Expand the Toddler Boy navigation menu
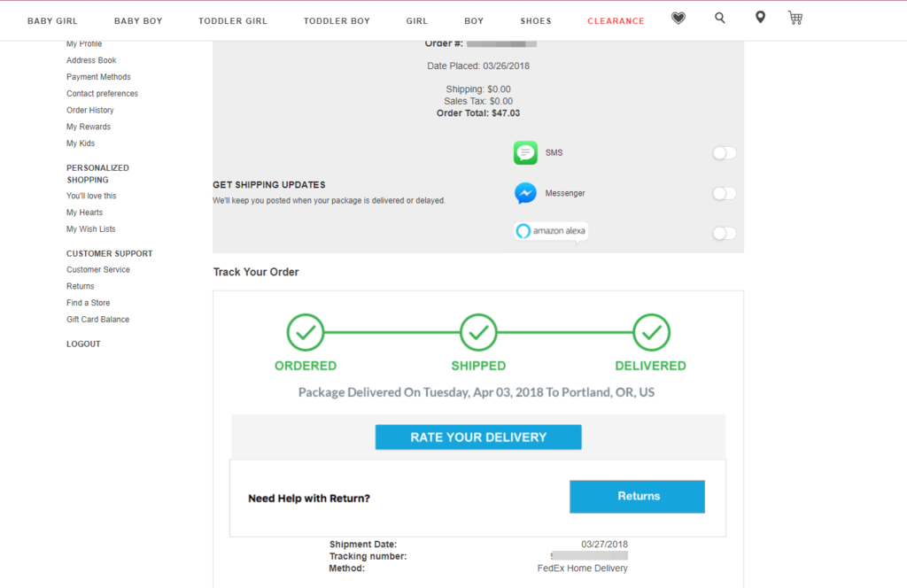This screenshot has width=907, height=588. click(x=337, y=20)
